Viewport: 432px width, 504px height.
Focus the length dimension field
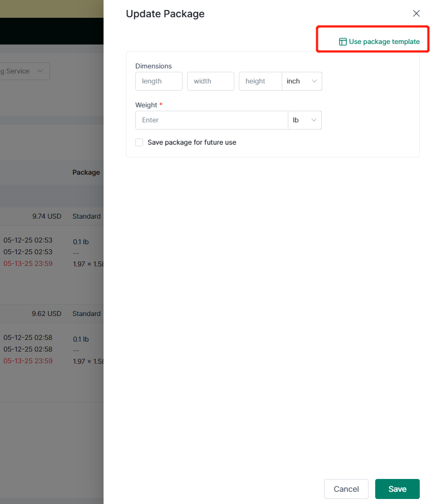159,81
